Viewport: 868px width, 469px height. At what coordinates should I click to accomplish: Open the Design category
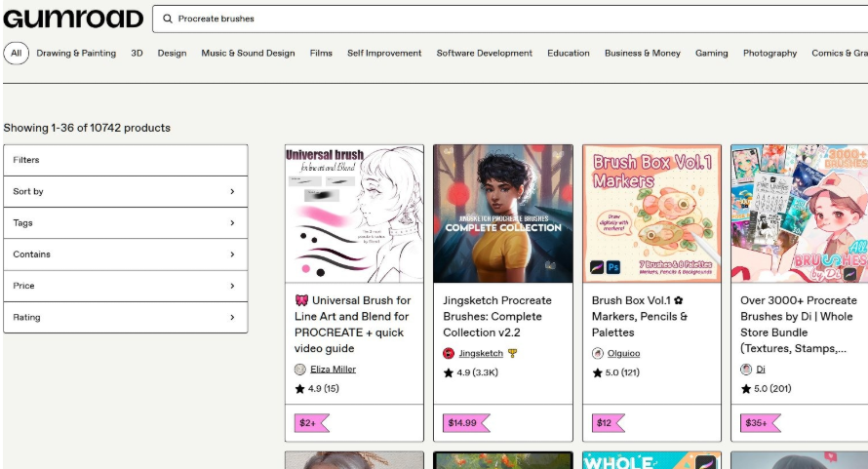173,54
